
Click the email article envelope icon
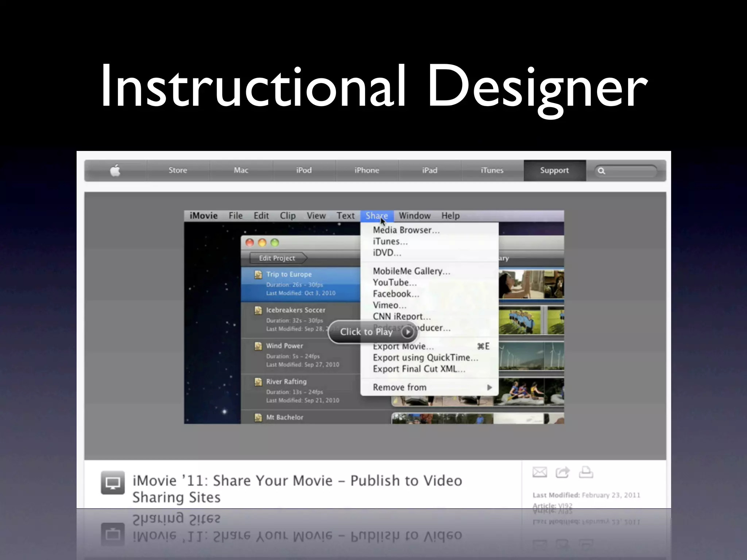(539, 472)
